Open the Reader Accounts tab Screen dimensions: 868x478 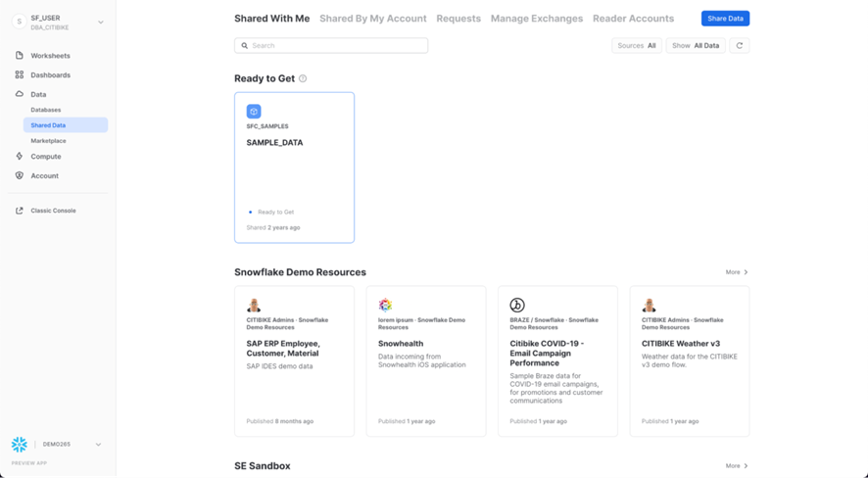(633, 19)
